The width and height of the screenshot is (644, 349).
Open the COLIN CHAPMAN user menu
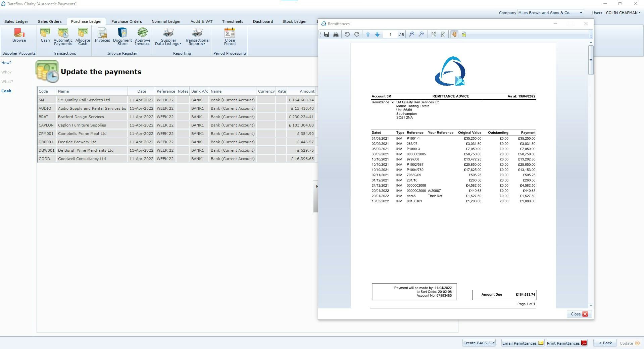point(623,13)
